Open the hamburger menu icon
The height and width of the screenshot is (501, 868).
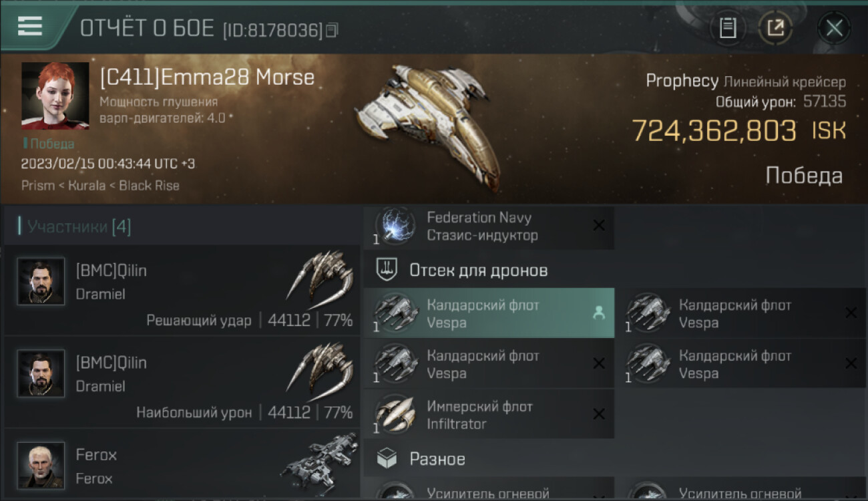[x=30, y=26]
